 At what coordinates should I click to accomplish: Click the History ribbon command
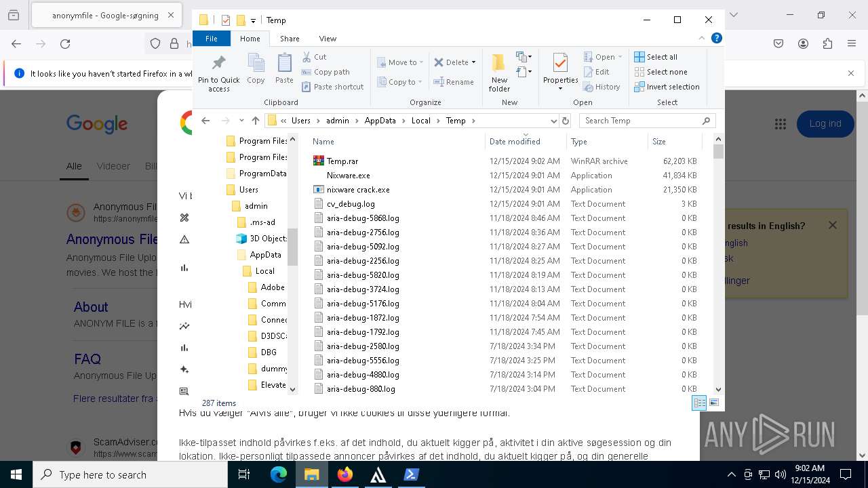tap(601, 87)
